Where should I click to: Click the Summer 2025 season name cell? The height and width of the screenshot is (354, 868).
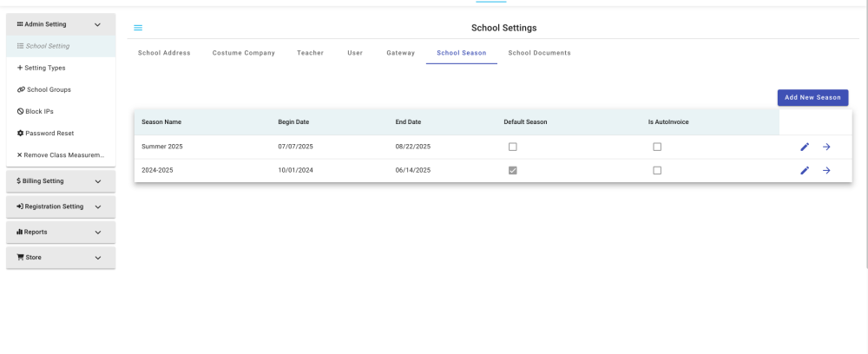[x=162, y=147]
